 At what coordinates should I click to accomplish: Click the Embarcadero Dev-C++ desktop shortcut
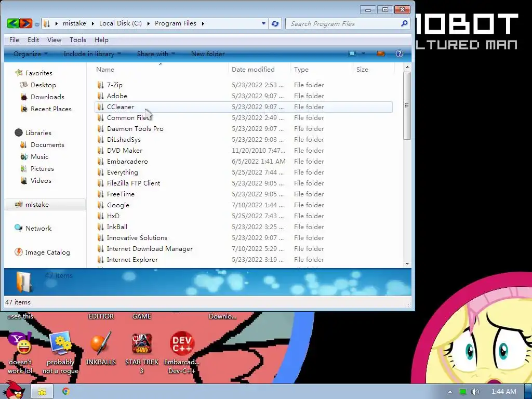click(x=182, y=353)
